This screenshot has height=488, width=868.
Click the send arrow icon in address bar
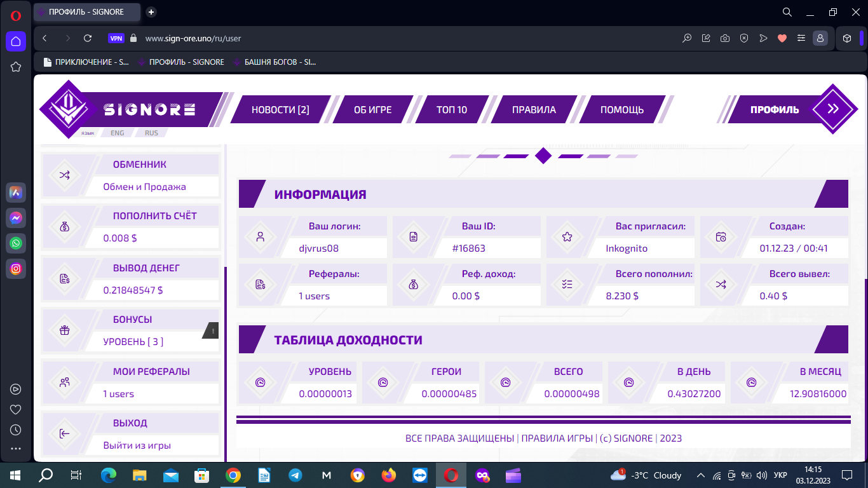click(763, 38)
